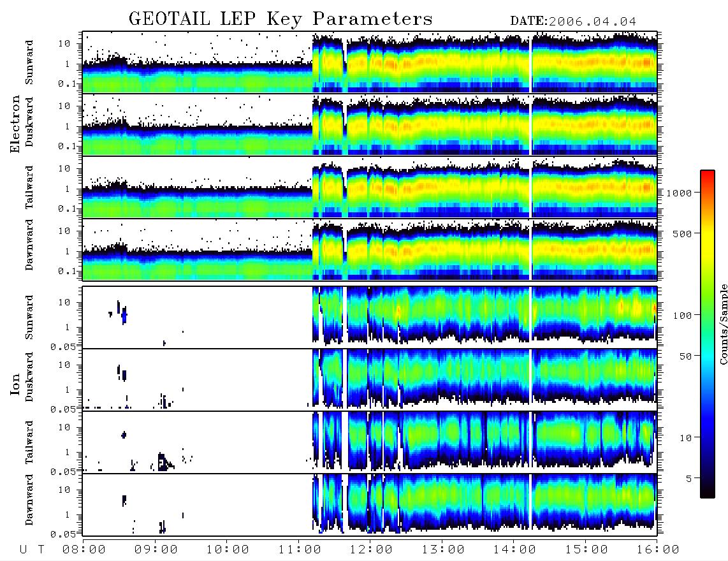Click the Ion "Sunward" panel label

pos(29,317)
